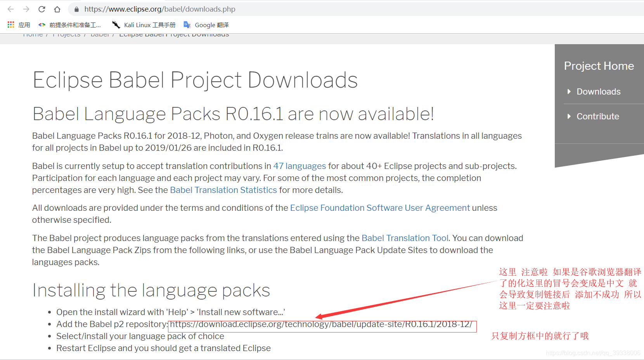Open the 前提条件和准备工 bookmark
This screenshot has width=644, height=360.
[x=69, y=25]
